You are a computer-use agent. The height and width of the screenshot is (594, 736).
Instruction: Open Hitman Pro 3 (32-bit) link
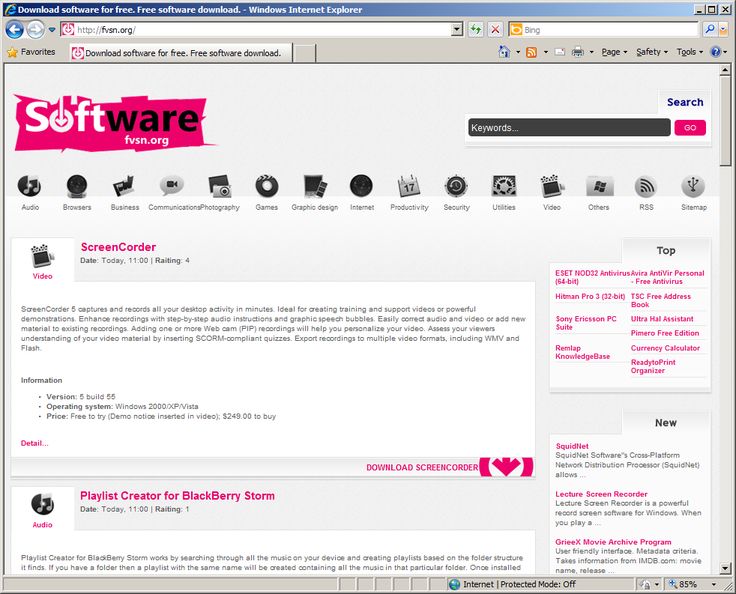(590, 296)
